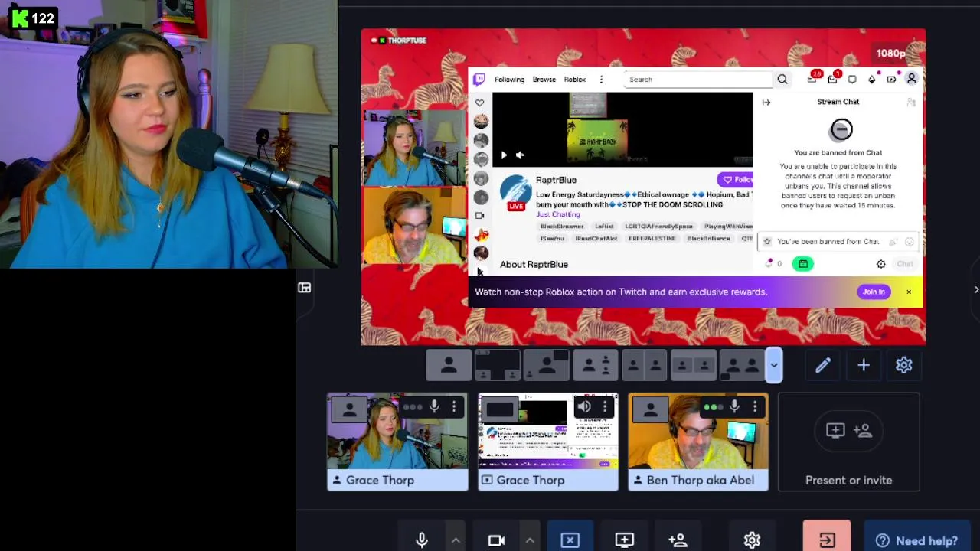The width and height of the screenshot is (980, 551).
Task: Toggle Ben Thorp aka Abel microphone
Action: point(734,406)
